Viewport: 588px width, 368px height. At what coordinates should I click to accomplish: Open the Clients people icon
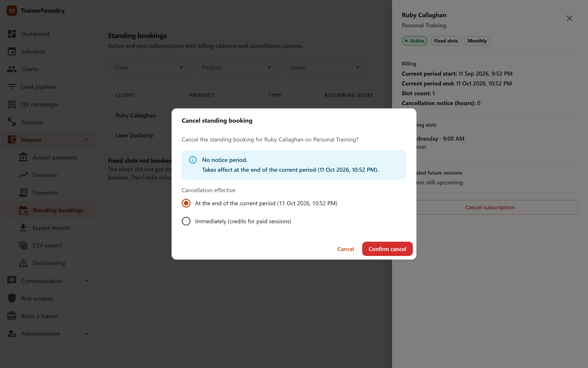click(12, 69)
